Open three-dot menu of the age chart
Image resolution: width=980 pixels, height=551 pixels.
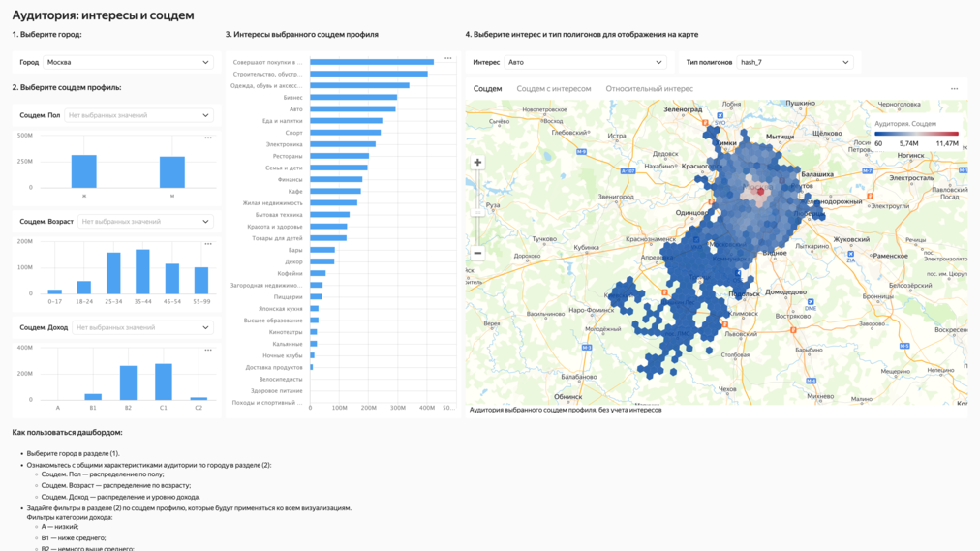click(x=208, y=244)
